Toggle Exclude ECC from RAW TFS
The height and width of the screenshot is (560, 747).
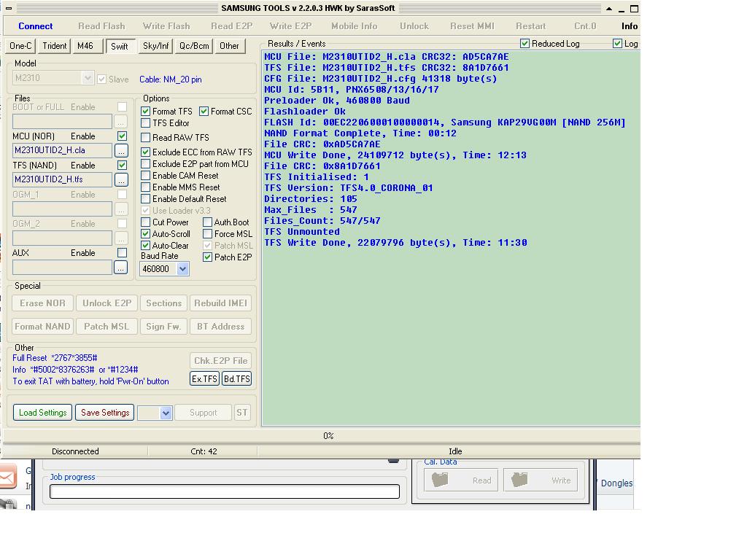pyautogui.click(x=146, y=152)
